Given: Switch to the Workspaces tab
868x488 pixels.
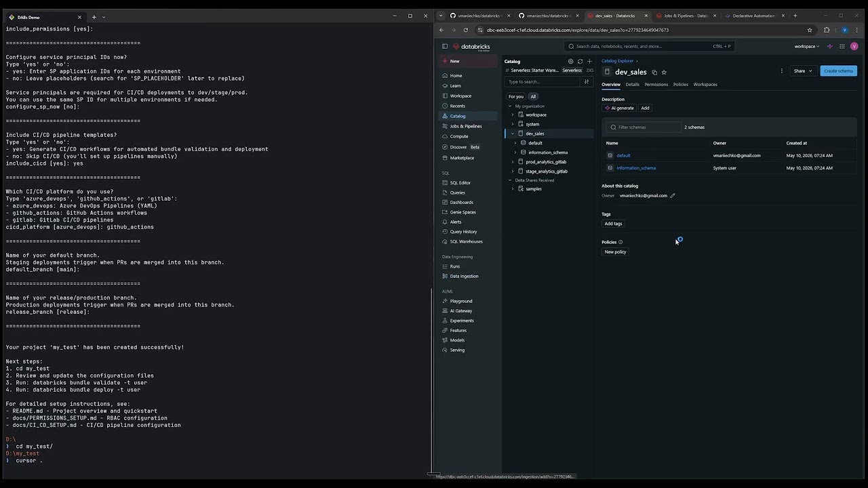Looking at the screenshot, I should [705, 85].
